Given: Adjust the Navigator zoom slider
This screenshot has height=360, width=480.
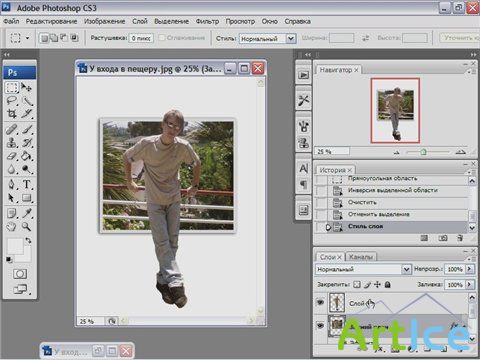Looking at the screenshot, I should (x=423, y=152).
